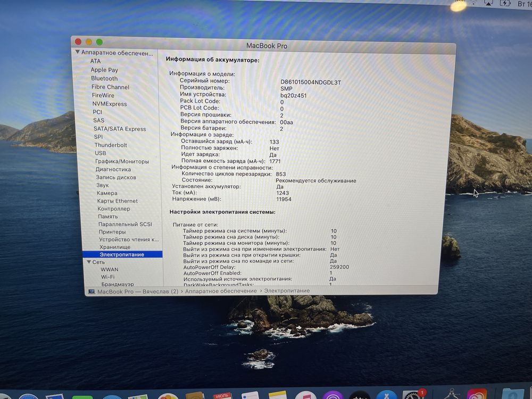This screenshot has height=399, width=532.
Task: Open System Preferences with badge in Dock
Action: coord(413,395)
